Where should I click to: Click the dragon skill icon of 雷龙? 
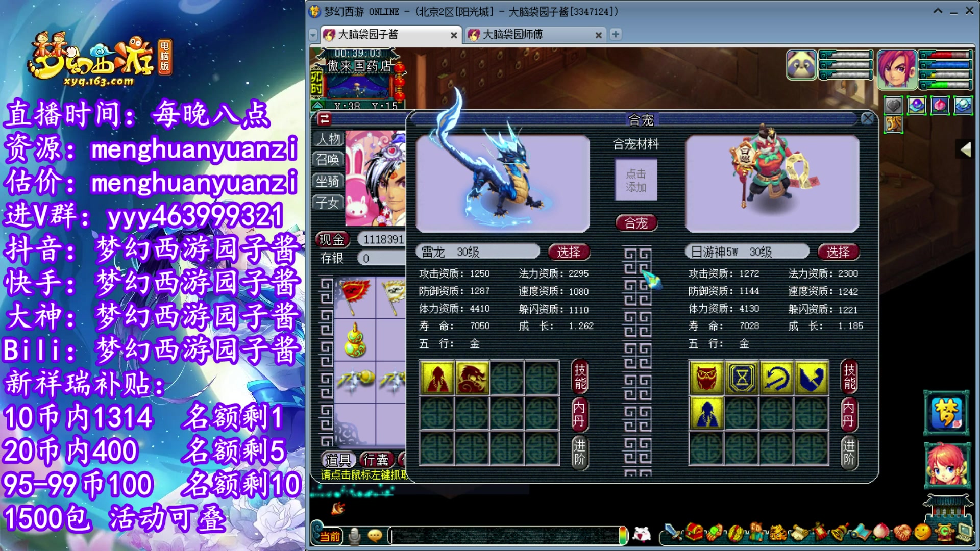click(x=472, y=378)
